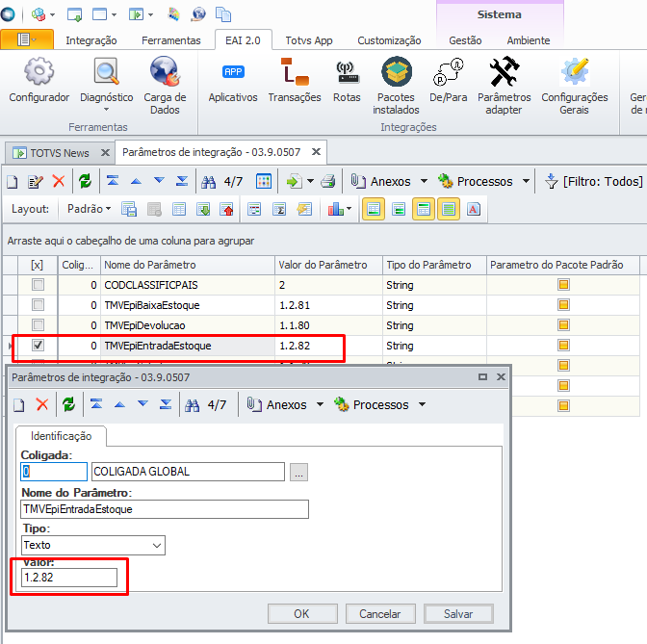647x644 pixels.
Task: Check the CODCLASSIFICPAIS row checkbox
Action: coord(38,285)
